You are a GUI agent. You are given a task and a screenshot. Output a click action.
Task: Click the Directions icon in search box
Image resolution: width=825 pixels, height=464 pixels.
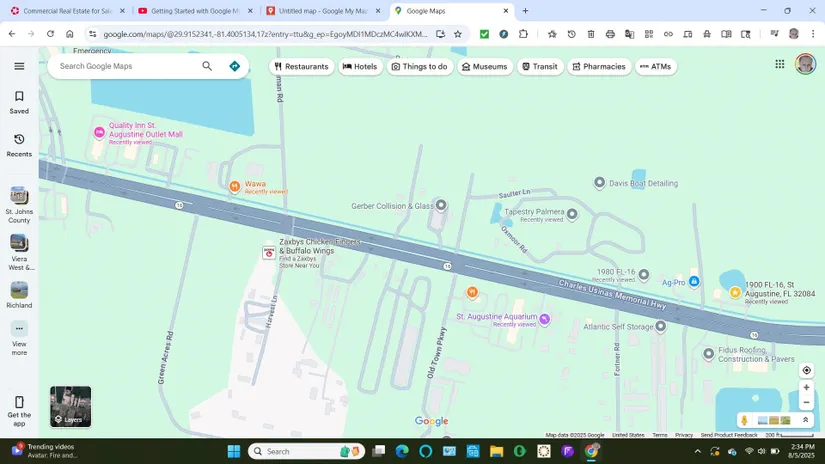click(235, 66)
